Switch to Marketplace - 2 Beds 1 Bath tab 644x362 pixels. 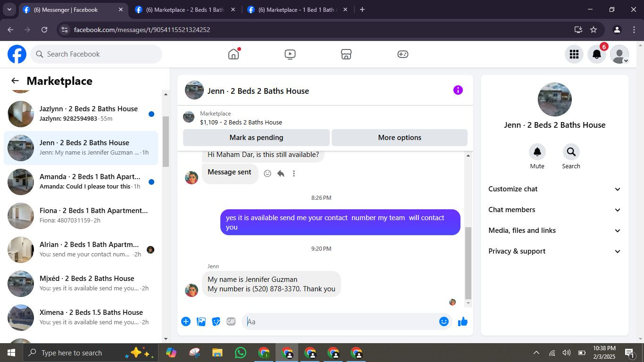(x=184, y=9)
